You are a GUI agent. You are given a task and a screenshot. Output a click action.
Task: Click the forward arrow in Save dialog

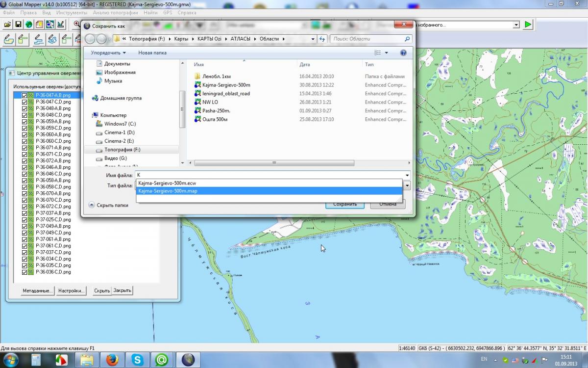tap(101, 39)
